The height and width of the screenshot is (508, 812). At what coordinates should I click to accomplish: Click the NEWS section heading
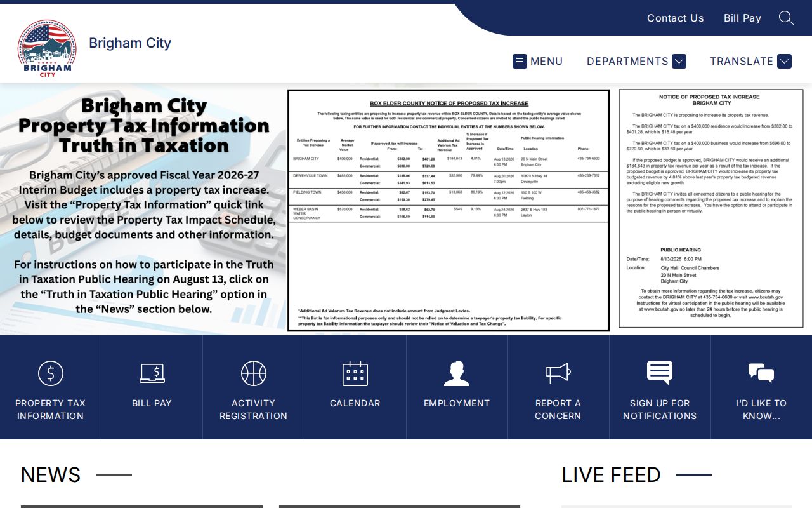51,475
